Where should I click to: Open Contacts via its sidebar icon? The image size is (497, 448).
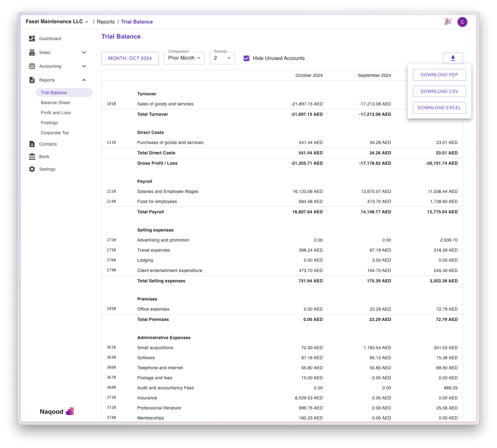pos(32,144)
